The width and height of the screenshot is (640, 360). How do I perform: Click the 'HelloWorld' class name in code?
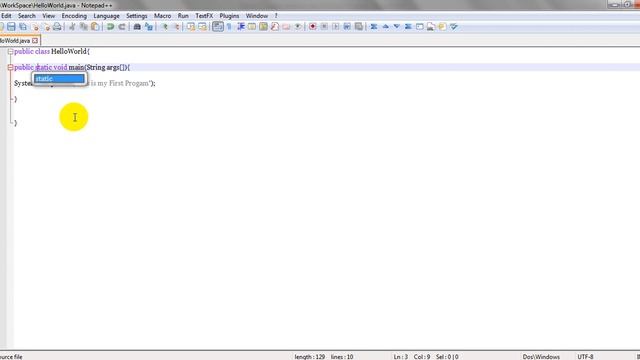(69, 51)
